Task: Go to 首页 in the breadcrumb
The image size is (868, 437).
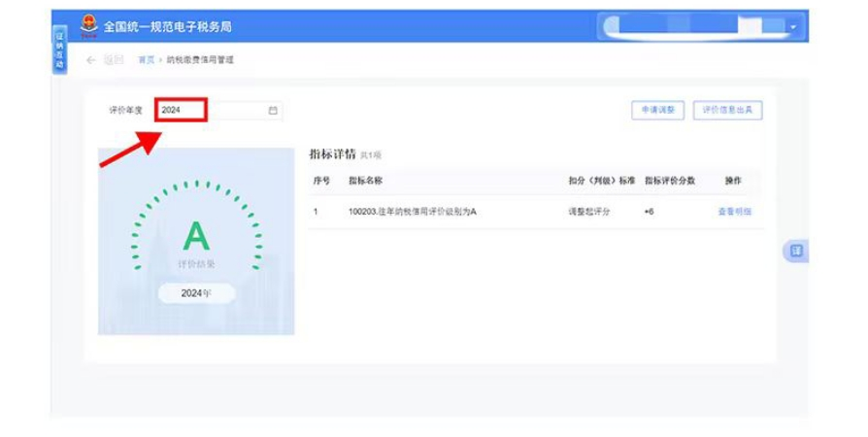Action: pyautogui.click(x=146, y=60)
